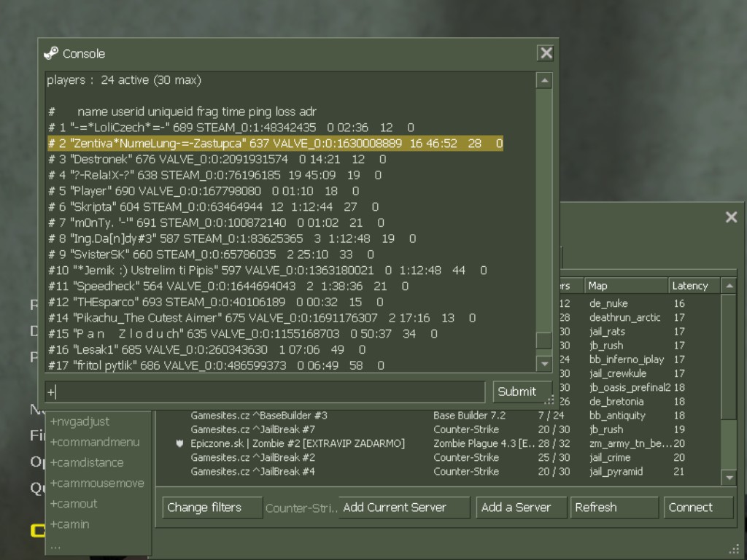
Task: Click the console command input field
Action: coord(265,392)
